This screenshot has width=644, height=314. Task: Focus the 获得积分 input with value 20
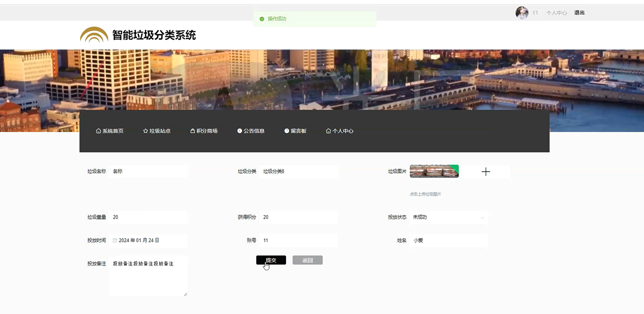click(x=298, y=217)
